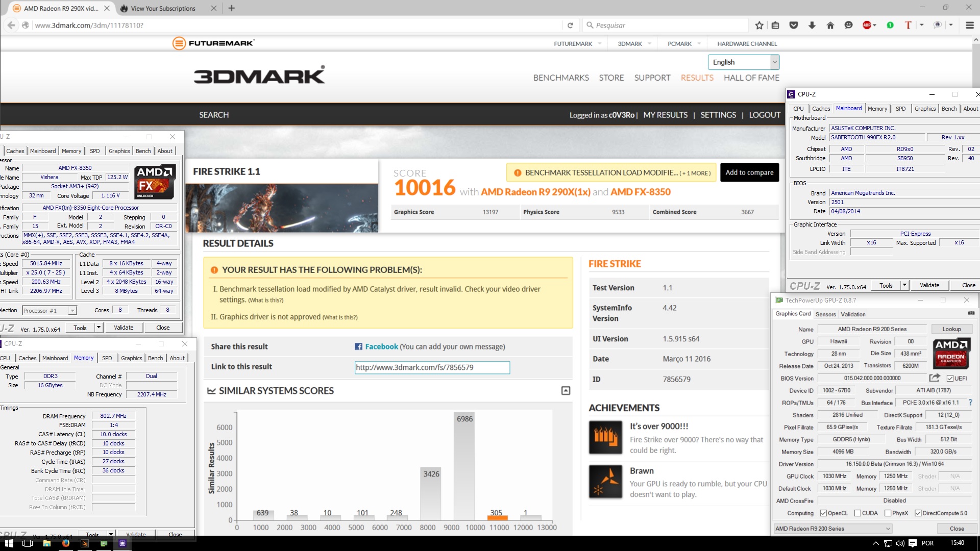This screenshot has width=980, height=551.
Task: Open SPD tab in CPU-Z Mainboard window
Action: pyautogui.click(x=901, y=109)
